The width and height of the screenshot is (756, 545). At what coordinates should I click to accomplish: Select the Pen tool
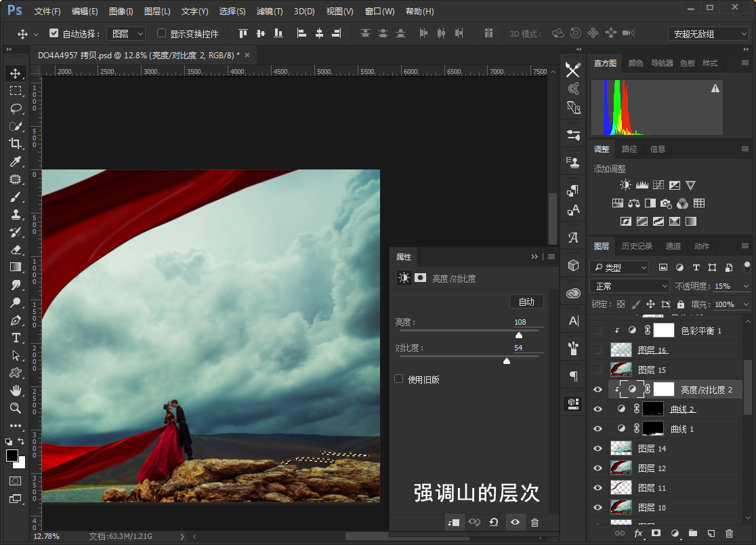pyautogui.click(x=16, y=320)
